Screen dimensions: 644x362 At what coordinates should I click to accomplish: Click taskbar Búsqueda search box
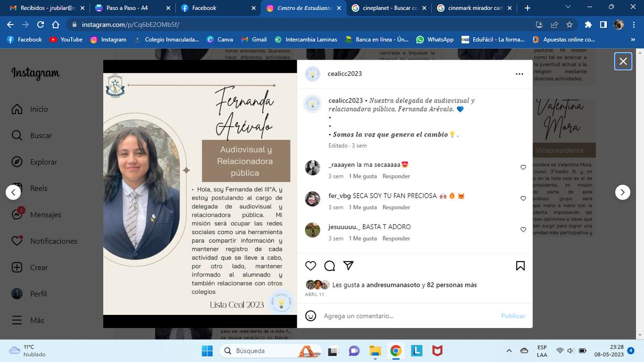[x=270, y=350]
